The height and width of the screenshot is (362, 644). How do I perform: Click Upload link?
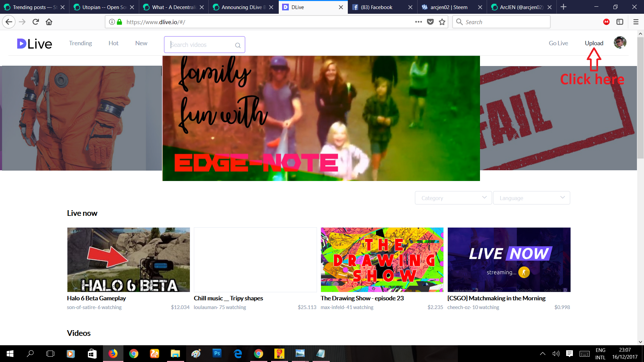click(594, 43)
